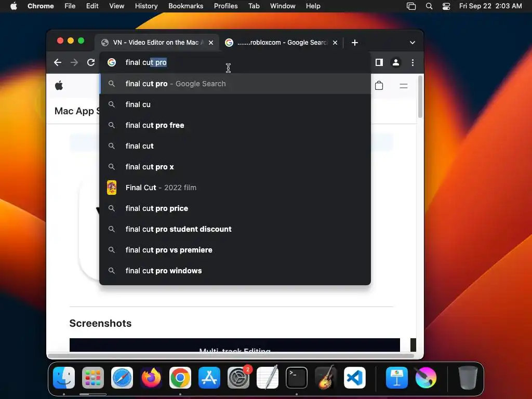
Task: Open TextEdit from the Dock
Action: tap(268, 378)
